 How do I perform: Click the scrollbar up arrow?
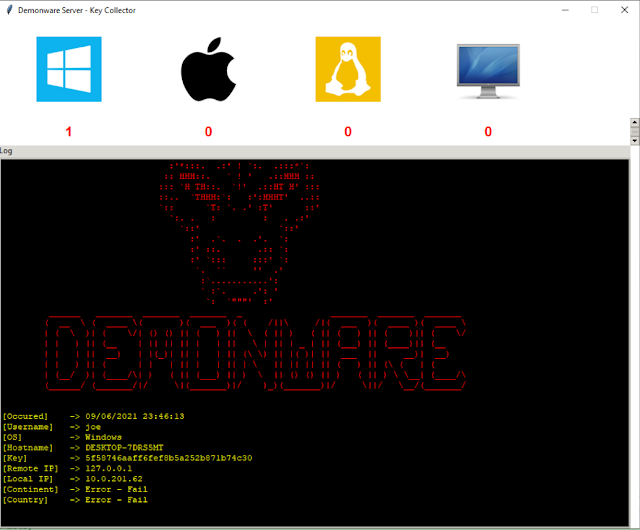(635, 122)
